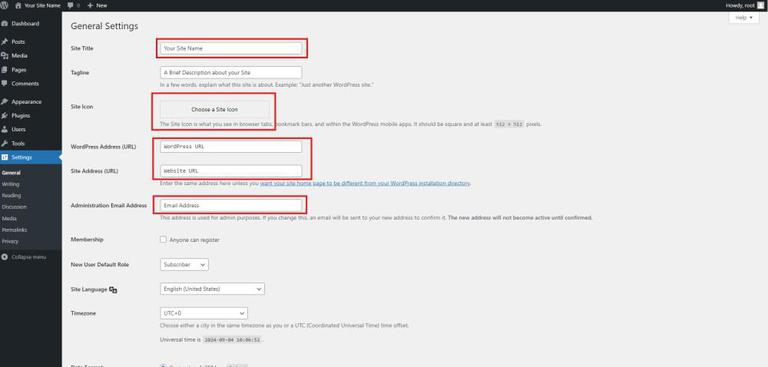This screenshot has width=768, height=367.
Task: Open Writing settings submenu
Action: pyautogui.click(x=10, y=184)
